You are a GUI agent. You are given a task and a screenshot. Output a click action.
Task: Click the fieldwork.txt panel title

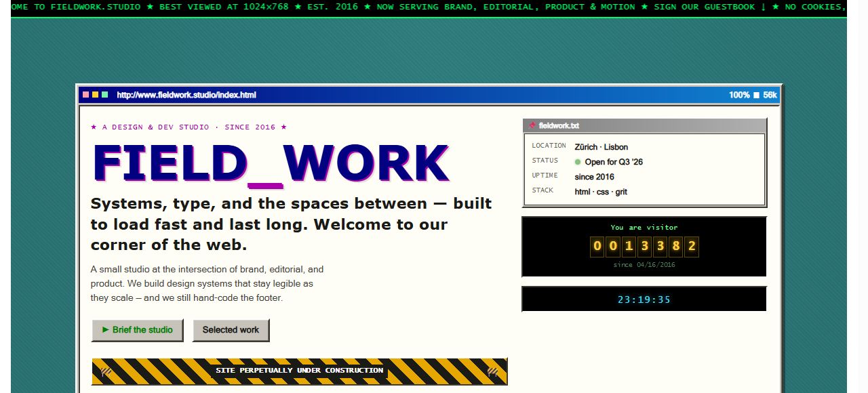559,125
